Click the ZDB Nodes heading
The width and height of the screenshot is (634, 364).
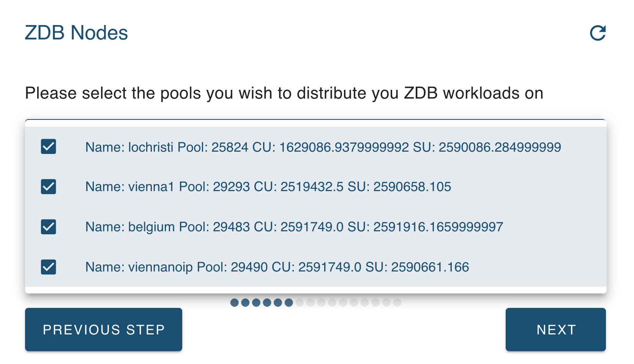click(x=76, y=33)
